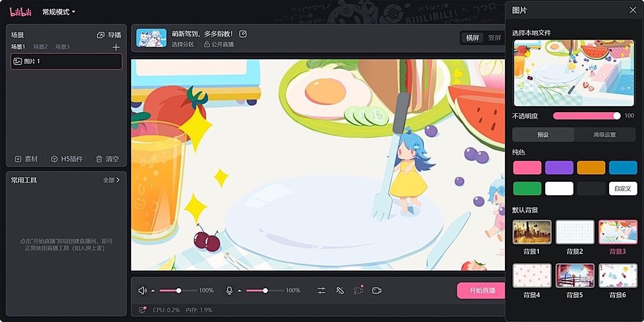Expand speaker device arrow menu
This screenshot has height=322, width=644.
coord(153,291)
